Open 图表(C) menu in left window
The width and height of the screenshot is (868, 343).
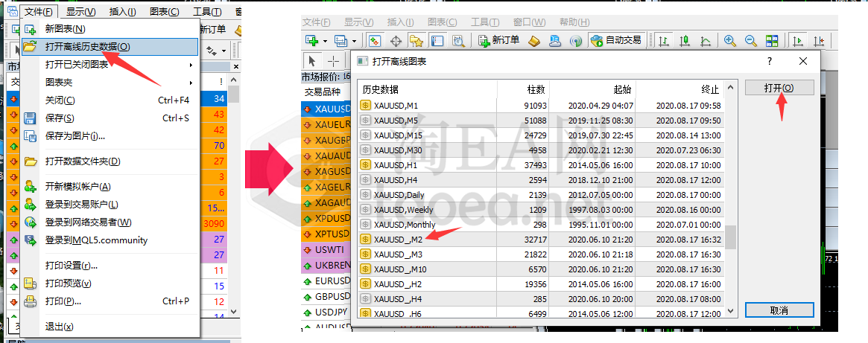165,12
